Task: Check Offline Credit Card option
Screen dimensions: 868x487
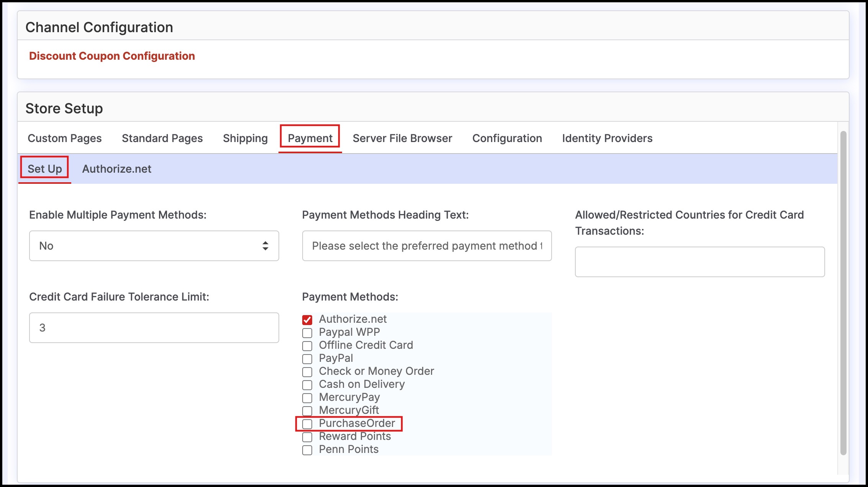Action: [307, 346]
